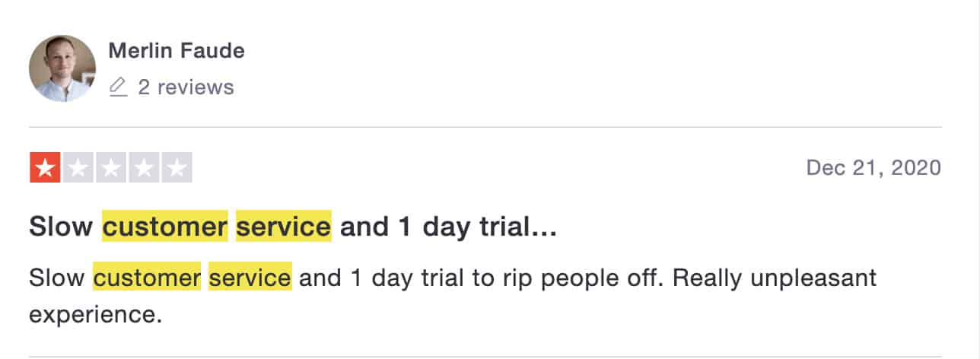Viewport: 980px width, 359px height.
Task: Select the fifth grey star
Action: pos(177,168)
